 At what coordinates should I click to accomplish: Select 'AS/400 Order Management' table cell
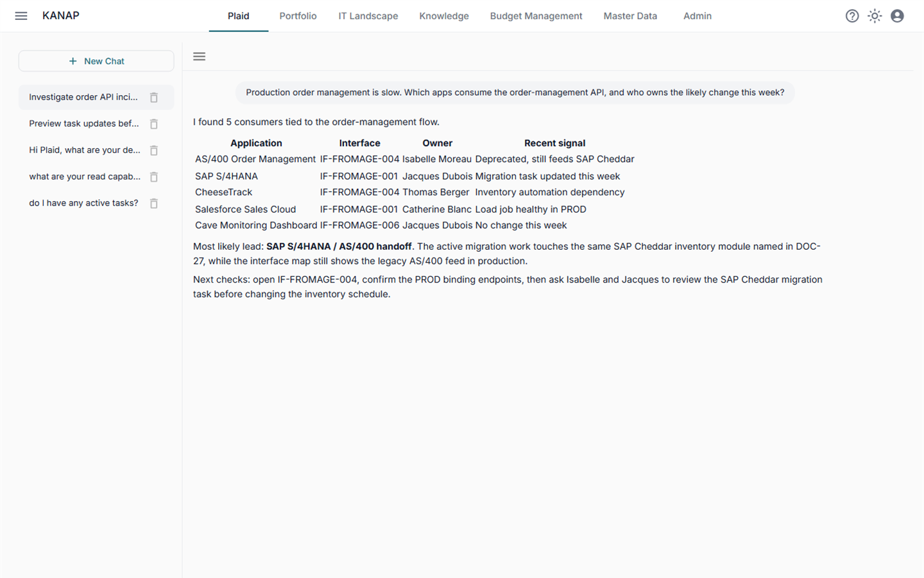coord(255,159)
